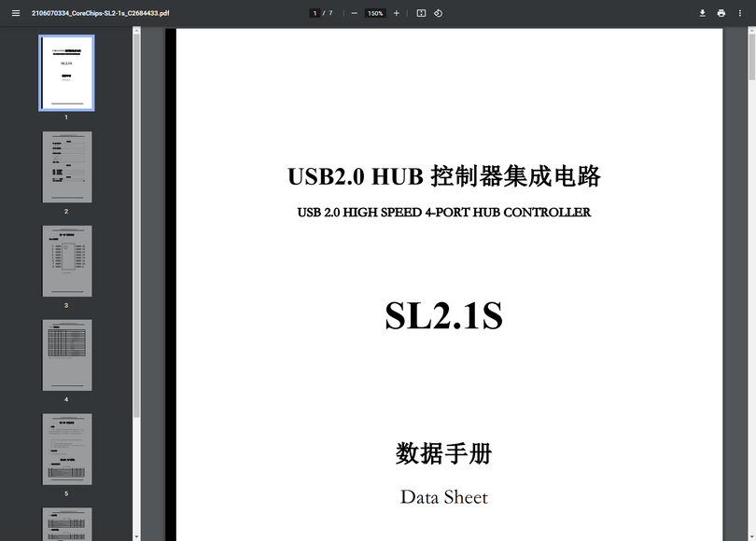Click the 'USB2.0 HUB 控制器集成电路' title
Image resolution: width=756 pixels, height=541 pixels.
coord(444,176)
